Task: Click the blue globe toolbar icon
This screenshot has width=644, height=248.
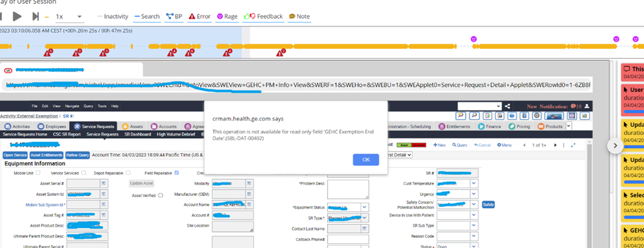Action: point(512,116)
